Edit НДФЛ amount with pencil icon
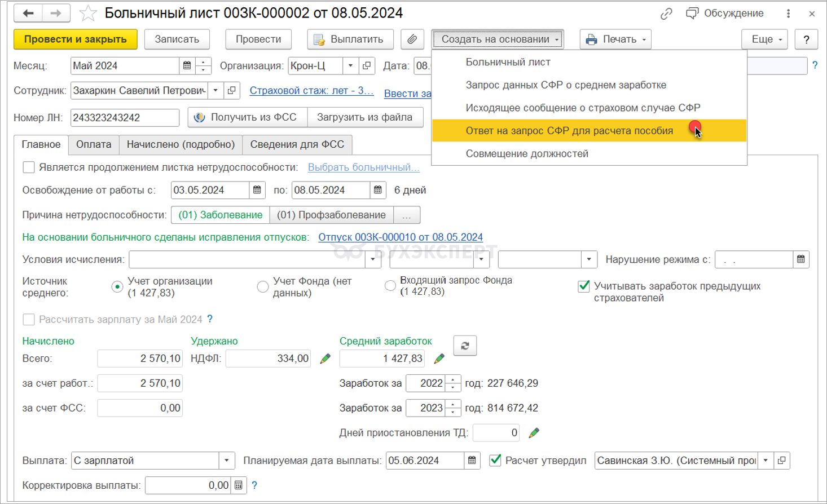The image size is (827, 504). [x=325, y=359]
